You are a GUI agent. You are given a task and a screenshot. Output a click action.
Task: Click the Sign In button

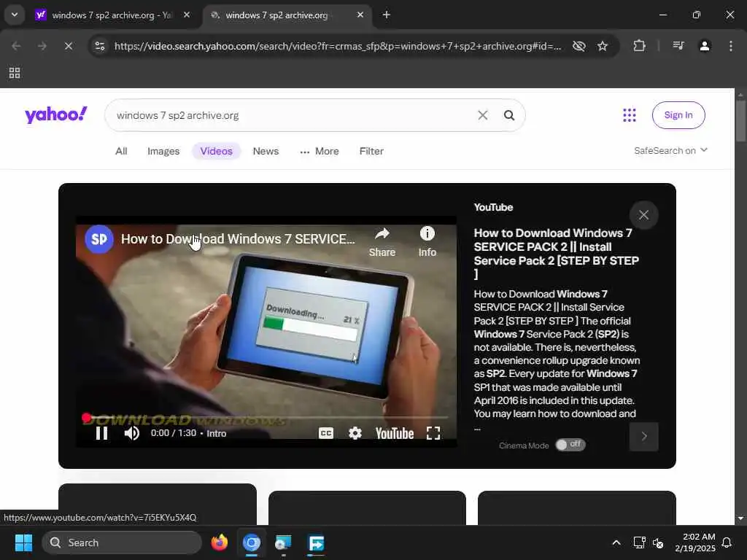[x=678, y=114]
